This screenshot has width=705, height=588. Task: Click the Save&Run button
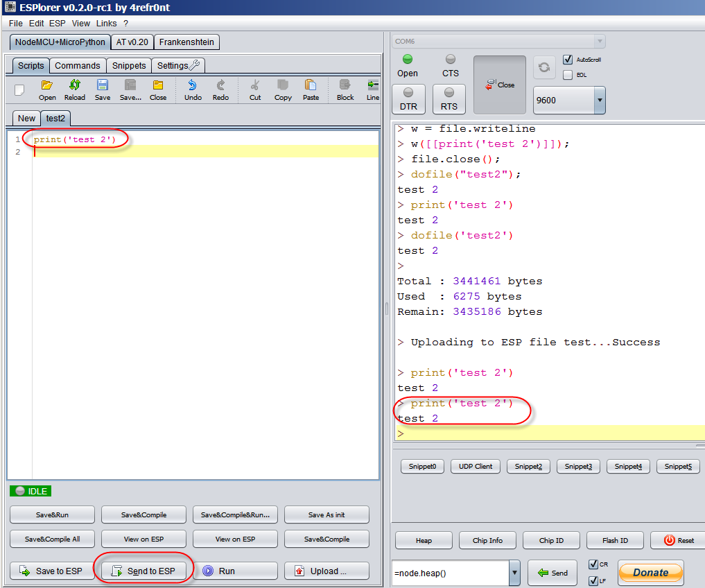pyautogui.click(x=52, y=514)
